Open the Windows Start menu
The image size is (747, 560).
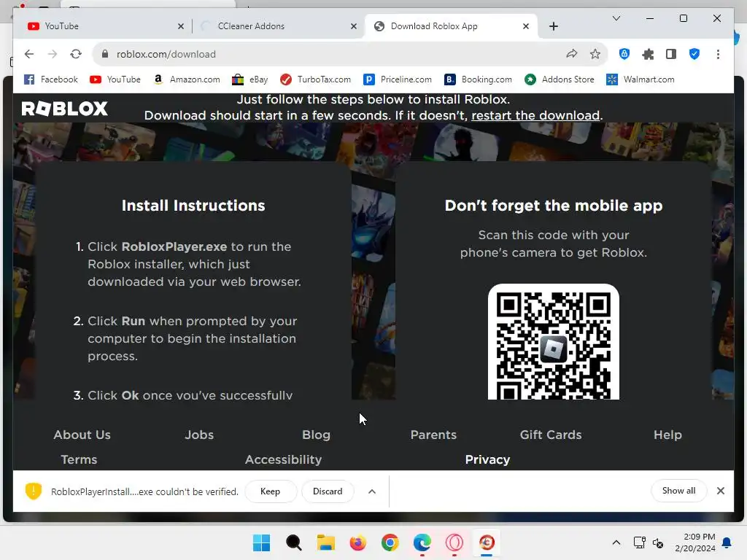(261, 542)
